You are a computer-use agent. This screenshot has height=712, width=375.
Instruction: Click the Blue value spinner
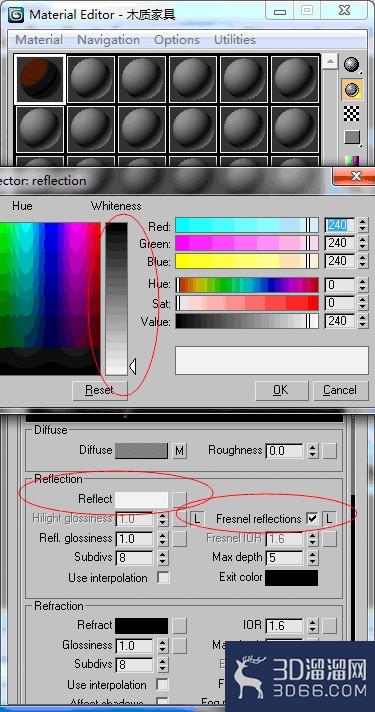click(362, 261)
